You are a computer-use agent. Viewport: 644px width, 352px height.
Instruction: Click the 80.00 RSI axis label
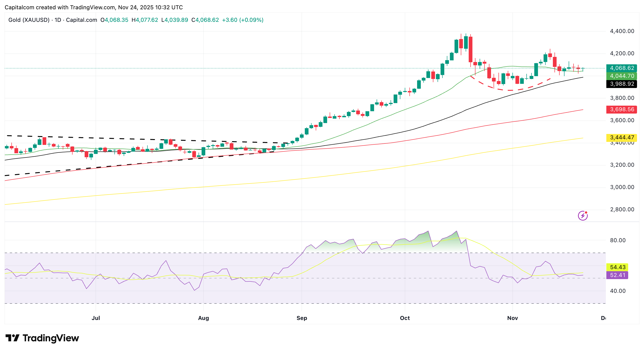click(618, 240)
